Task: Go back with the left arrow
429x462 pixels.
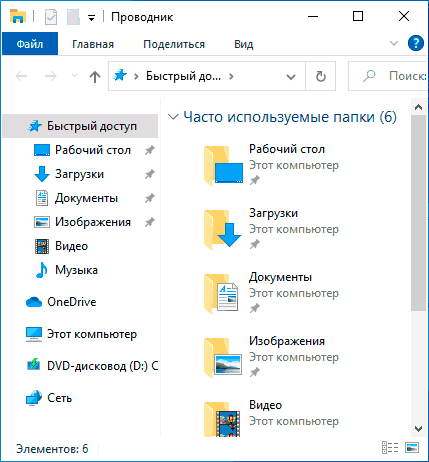Action: click(21, 76)
